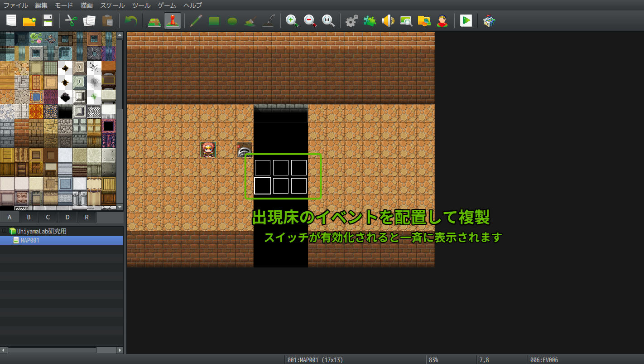Click the Save Project floppy disk icon
Image resolution: width=644 pixels, height=364 pixels.
coord(48,21)
